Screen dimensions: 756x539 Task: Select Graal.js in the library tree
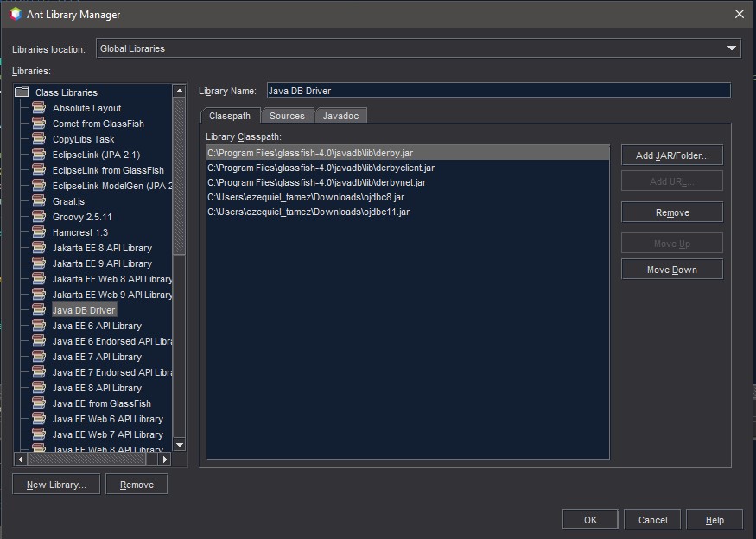pos(68,201)
